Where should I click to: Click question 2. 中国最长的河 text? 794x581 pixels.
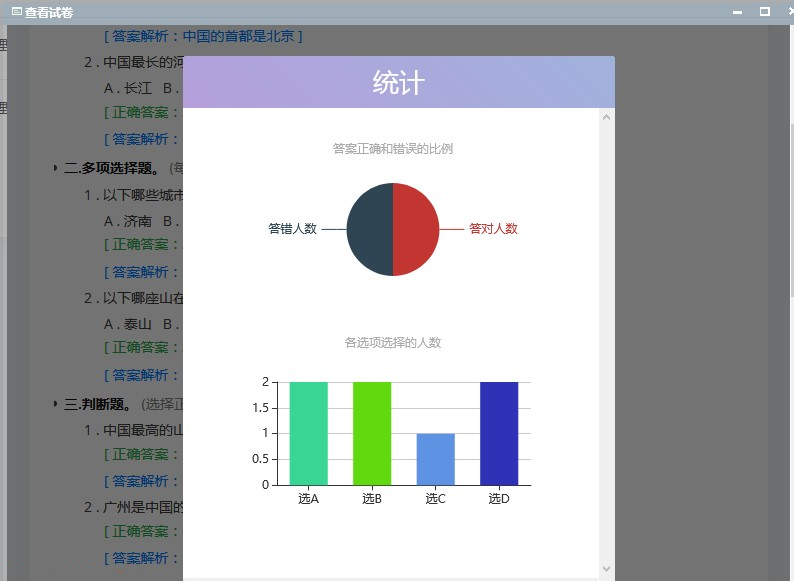coord(134,62)
